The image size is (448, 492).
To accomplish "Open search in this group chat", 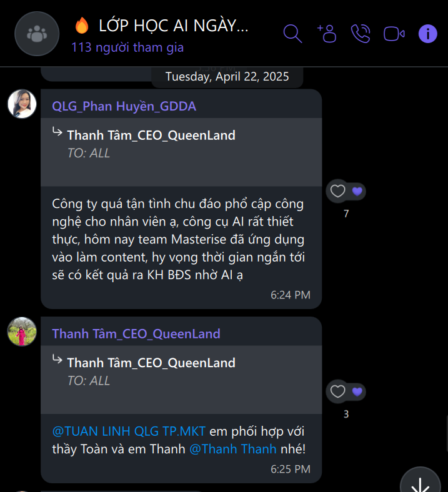I will pyautogui.click(x=292, y=33).
